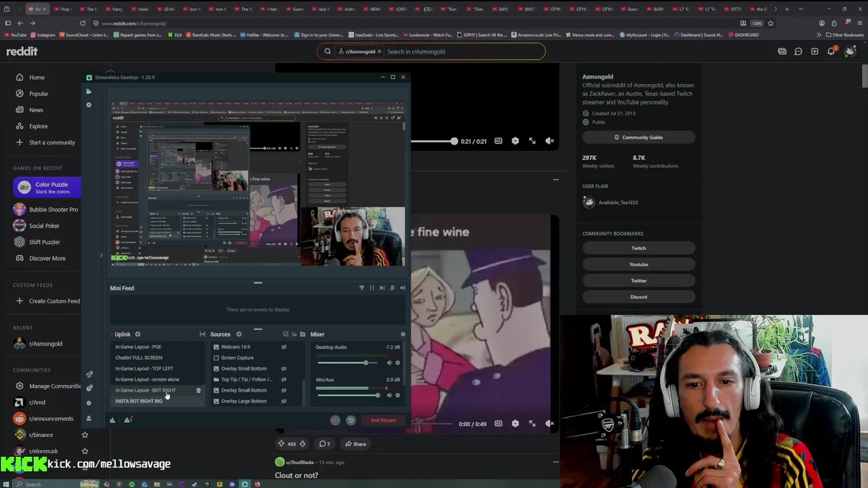Mute event sounds in Mini Feed header
Screen dimensions: 868x488
coord(403,288)
